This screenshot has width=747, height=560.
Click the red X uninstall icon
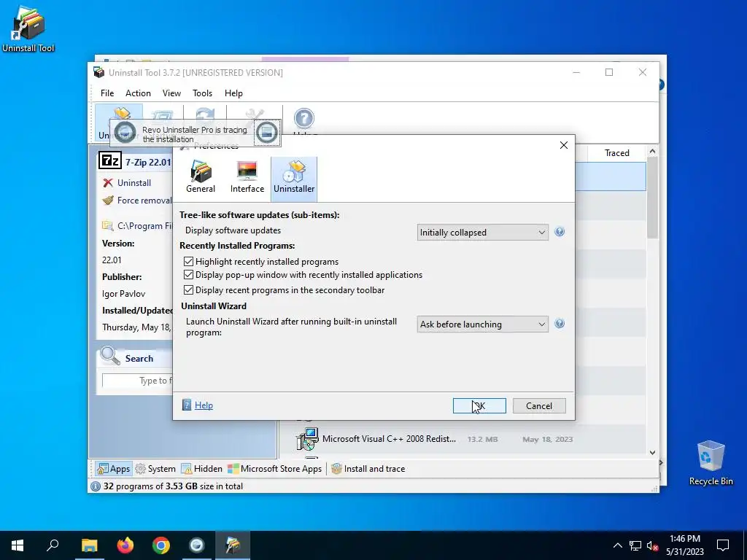(108, 183)
